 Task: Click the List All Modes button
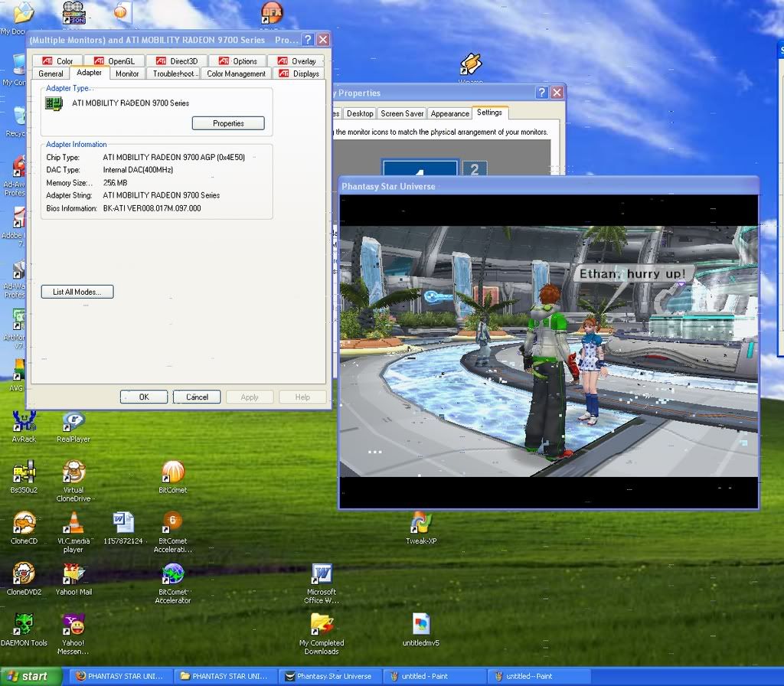tap(77, 292)
